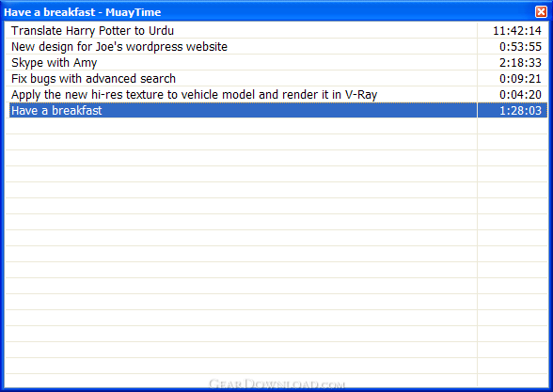Click the 1:28:03 time of selected task
The image size is (553, 392).
(520, 111)
